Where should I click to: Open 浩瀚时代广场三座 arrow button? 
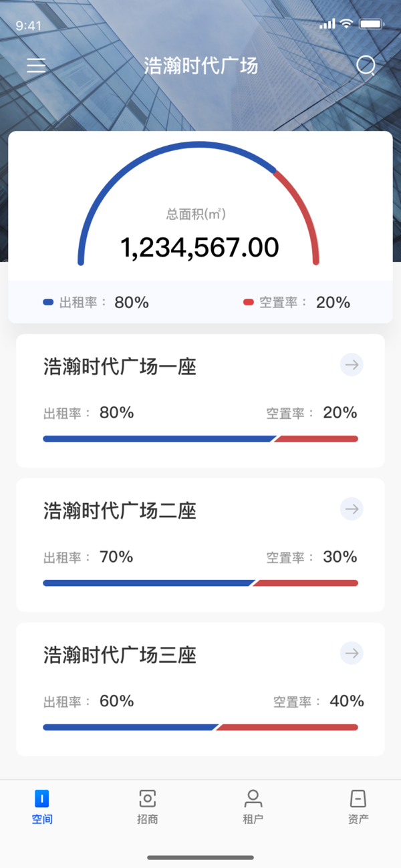pyautogui.click(x=352, y=653)
